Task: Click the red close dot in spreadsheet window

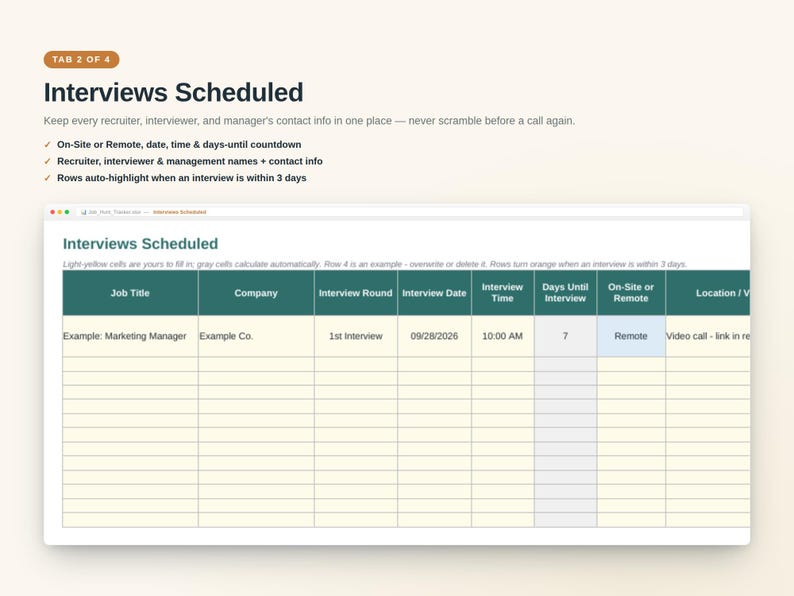Action: pyautogui.click(x=53, y=212)
